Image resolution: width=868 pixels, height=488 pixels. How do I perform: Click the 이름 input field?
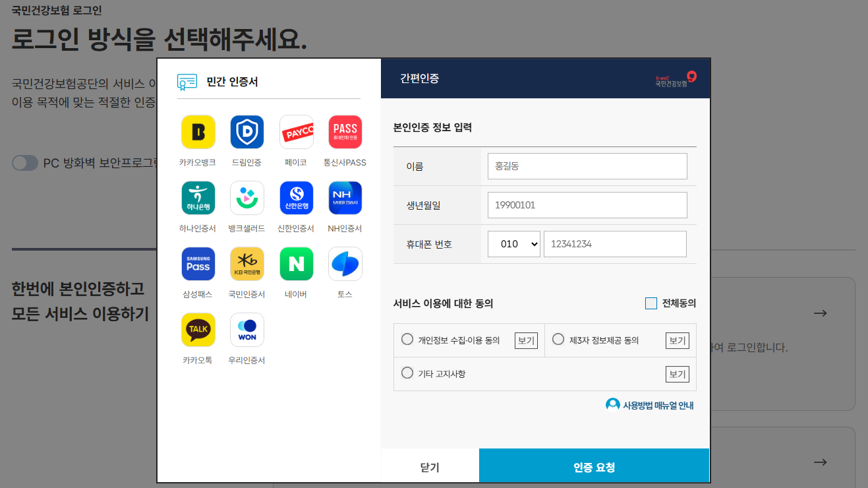(587, 166)
